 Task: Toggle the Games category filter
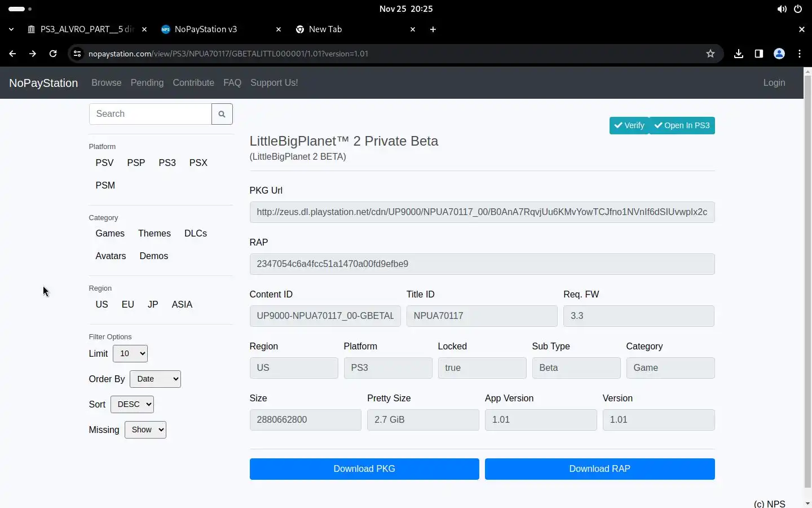click(x=110, y=233)
